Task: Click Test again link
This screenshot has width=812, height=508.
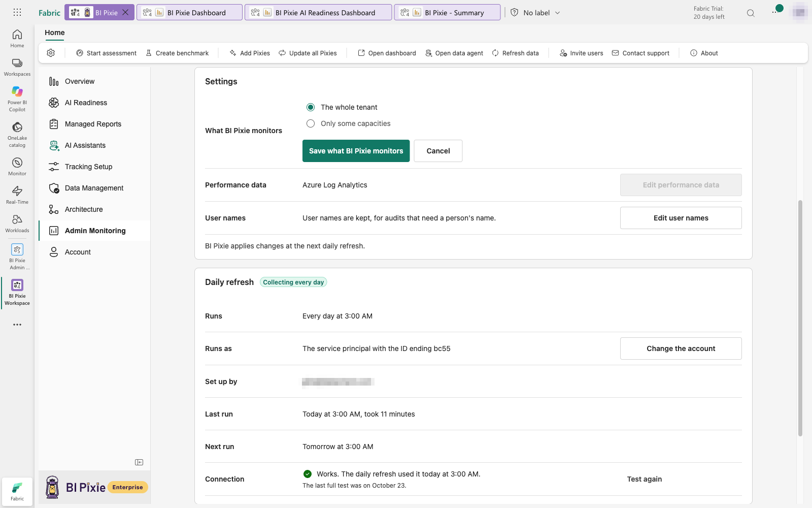Action: tap(644, 479)
